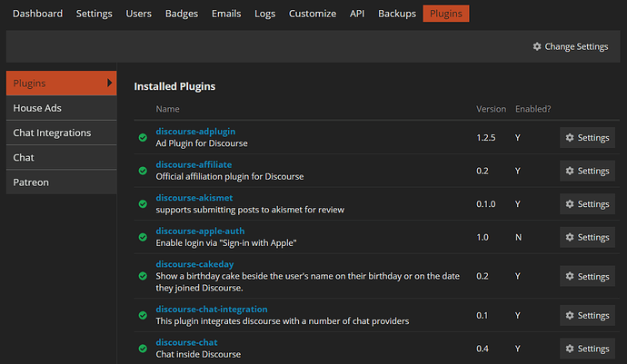Open Settings for discourse-adplugin
Screen dimensions: 627x364
[x=587, y=137]
